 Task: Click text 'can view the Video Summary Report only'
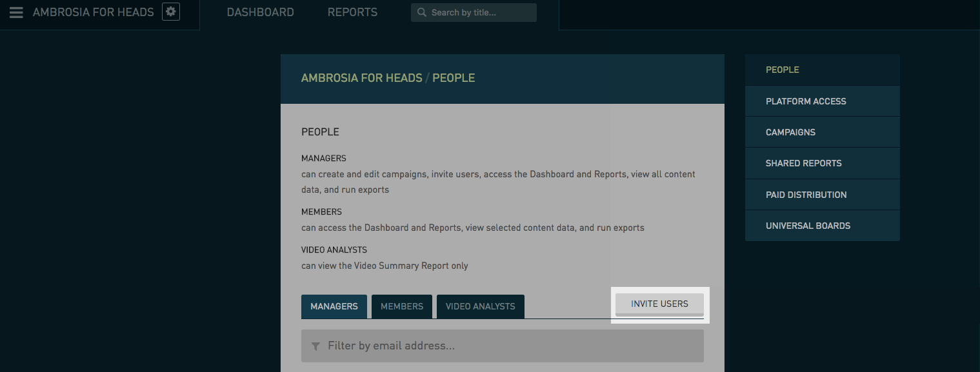click(385, 266)
